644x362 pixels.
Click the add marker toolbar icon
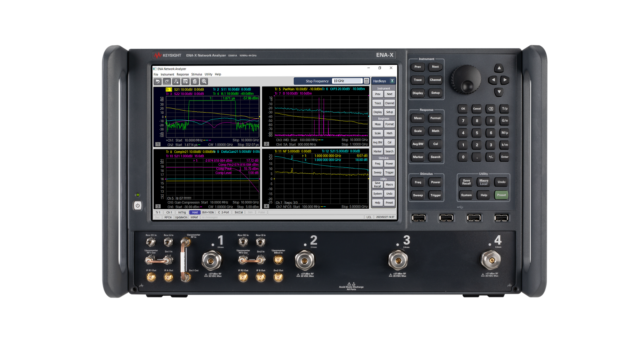(176, 81)
